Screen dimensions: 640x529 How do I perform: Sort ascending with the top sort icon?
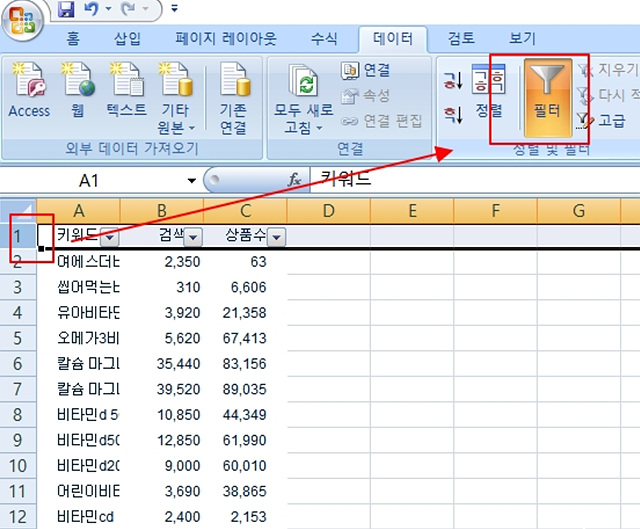point(453,80)
